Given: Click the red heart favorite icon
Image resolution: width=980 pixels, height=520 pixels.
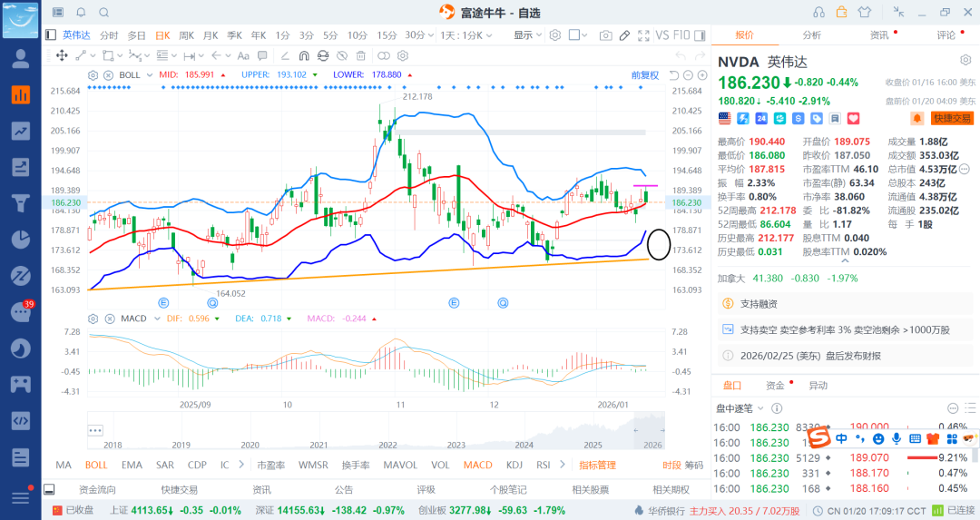Looking at the screenshot, I should click(853, 119).
